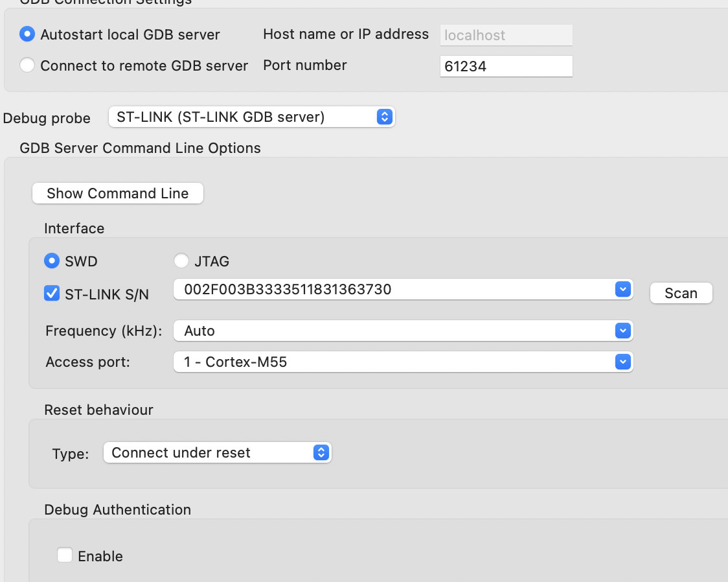728x582 pixels.
Task: Uncheck the ST-LINK S/N checkbox
Action: [x=52, y=294]
